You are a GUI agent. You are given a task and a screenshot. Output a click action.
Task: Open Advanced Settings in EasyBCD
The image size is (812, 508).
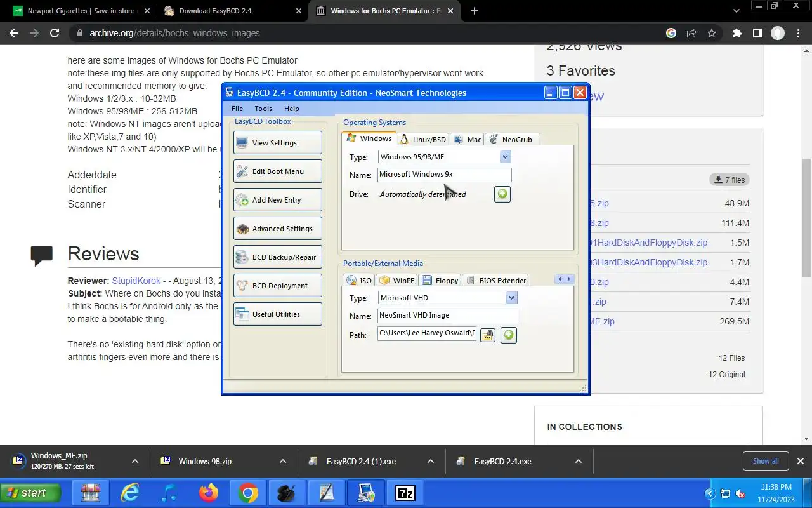[277, 229]
